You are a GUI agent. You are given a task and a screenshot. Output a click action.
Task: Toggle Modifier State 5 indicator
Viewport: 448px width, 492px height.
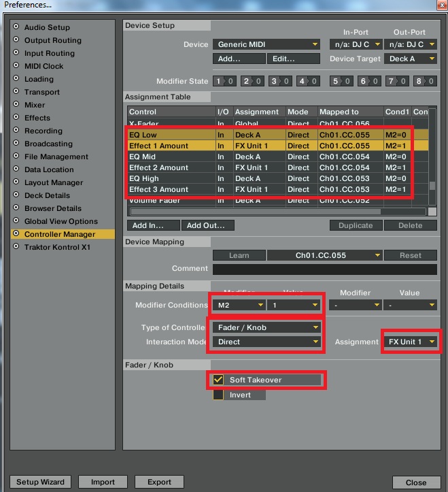tap(341, 81)
